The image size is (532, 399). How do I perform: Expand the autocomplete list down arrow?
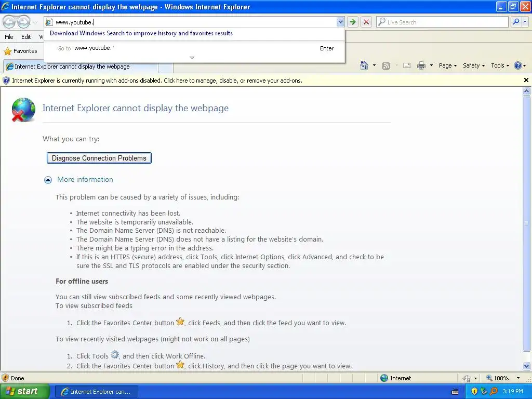coord(192,58)
